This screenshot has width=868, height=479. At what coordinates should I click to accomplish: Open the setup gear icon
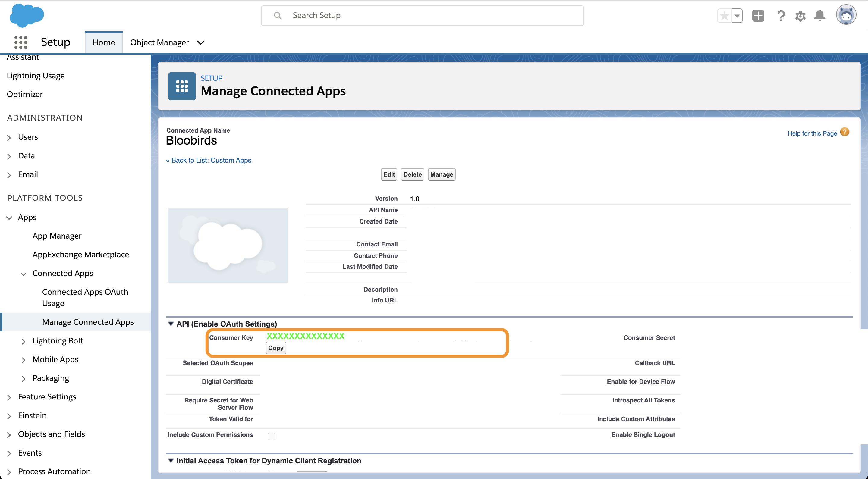pyautogui.click(x=800, y=16)
